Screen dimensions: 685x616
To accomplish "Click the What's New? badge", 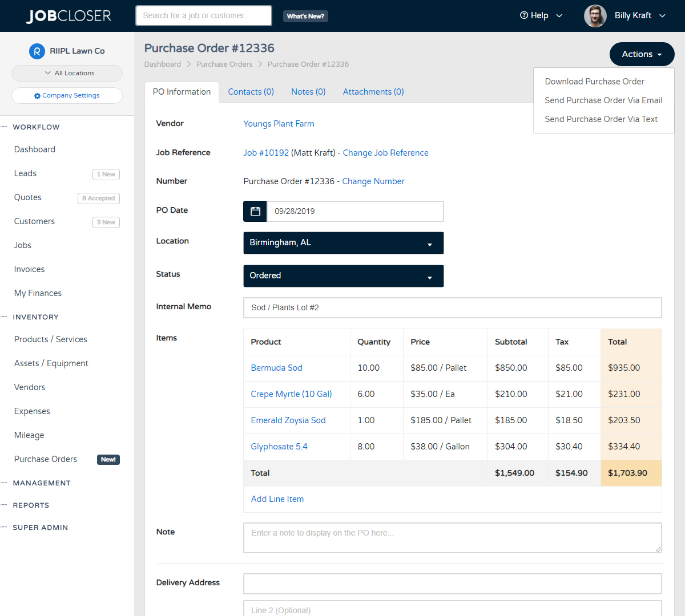I will click(305, 16).
